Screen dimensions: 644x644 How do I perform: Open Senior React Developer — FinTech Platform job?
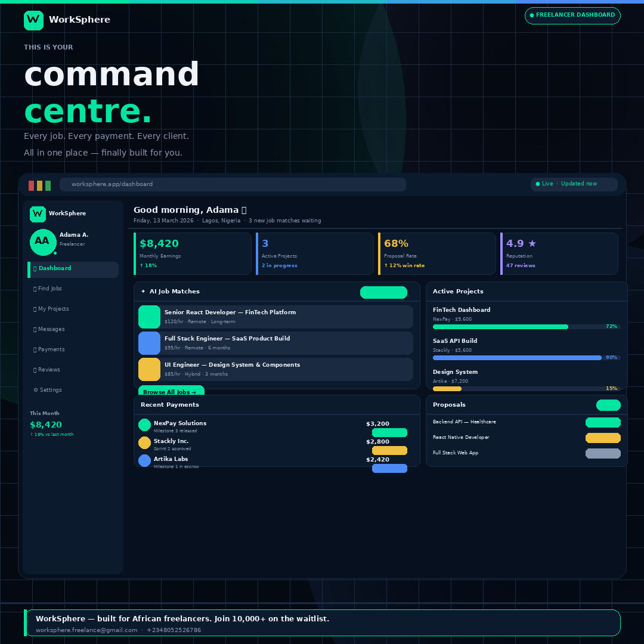point(275,317)
